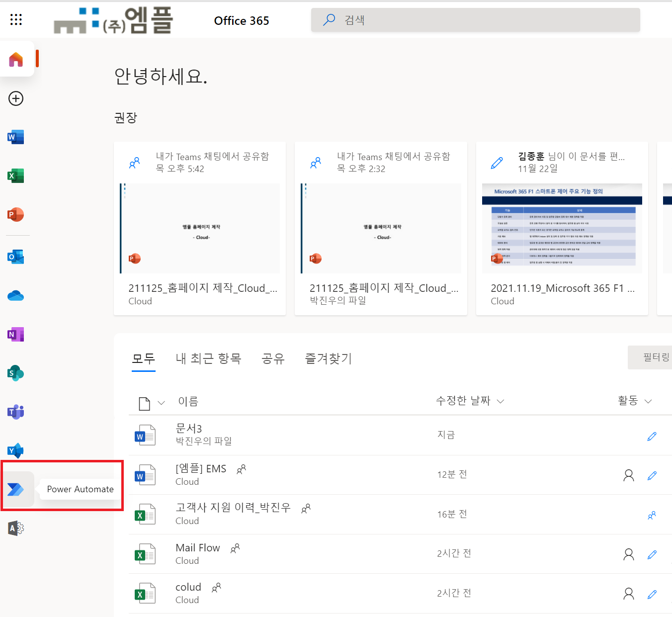This screenshot has height=617, width=672.
Task: Click the Create plus icon
Action: click(x=16, y=98)
